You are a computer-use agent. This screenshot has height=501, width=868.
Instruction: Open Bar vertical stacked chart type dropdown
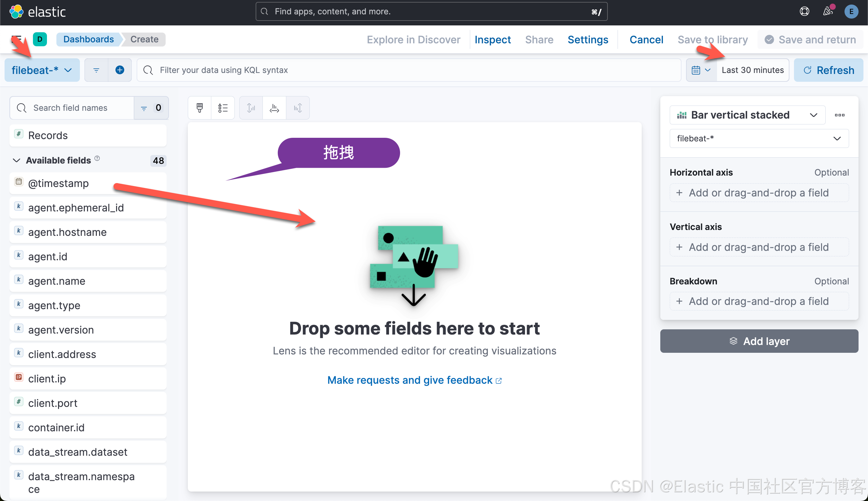(x=747, y=115)
